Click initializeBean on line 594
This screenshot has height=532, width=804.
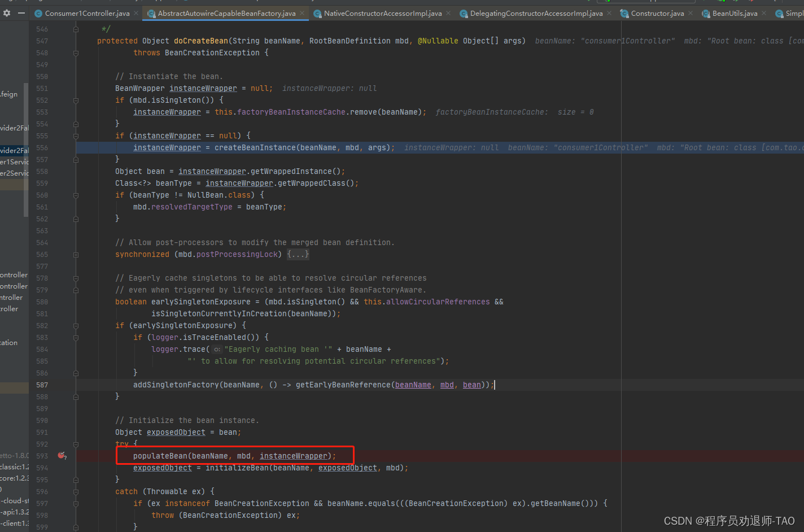point(237,468)
